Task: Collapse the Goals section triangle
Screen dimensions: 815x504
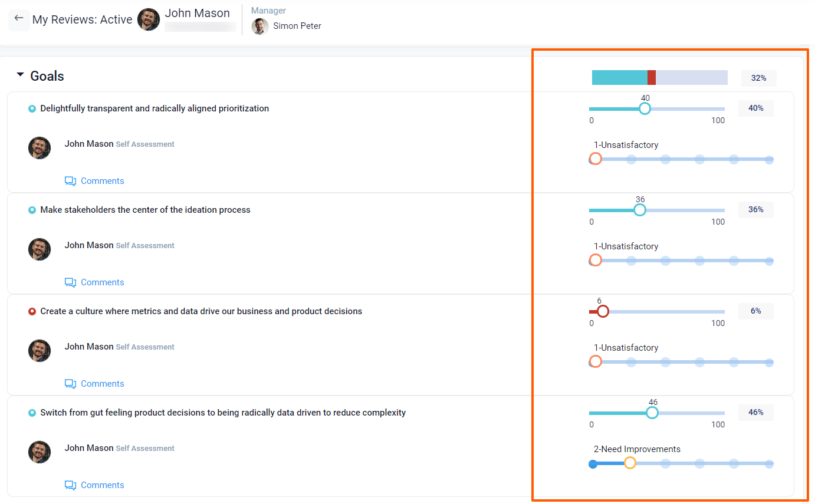Action: (x=21, y=75)
